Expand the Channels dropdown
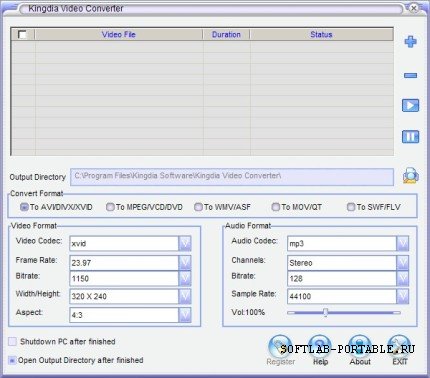The width and height of the screenshot is (430, 378). pos(403,263)
